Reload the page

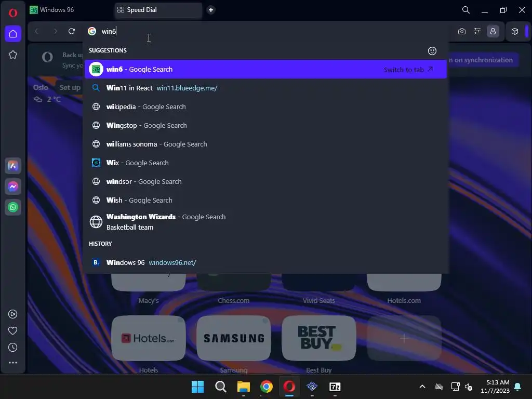(72, 31)
